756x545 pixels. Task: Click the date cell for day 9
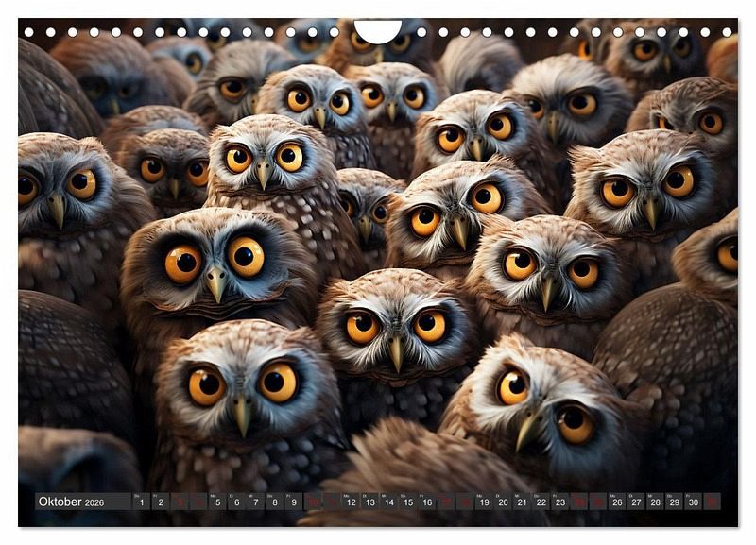tap(293, 502)
